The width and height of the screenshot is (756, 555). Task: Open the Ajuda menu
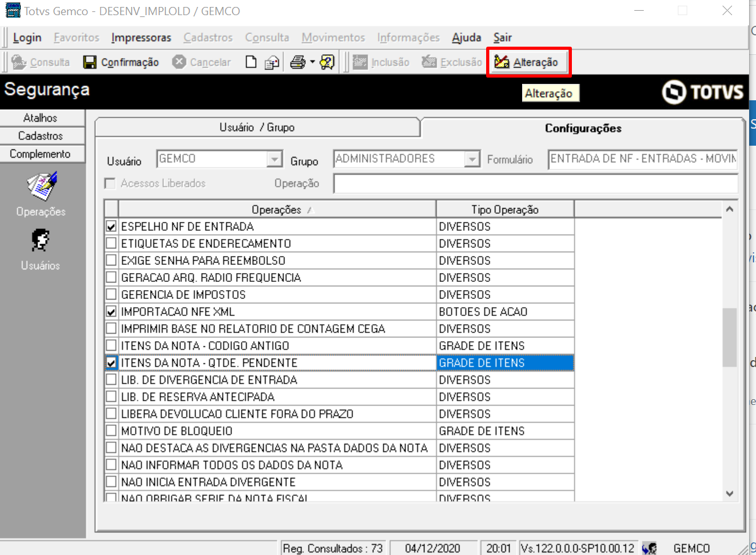point(466,38)
